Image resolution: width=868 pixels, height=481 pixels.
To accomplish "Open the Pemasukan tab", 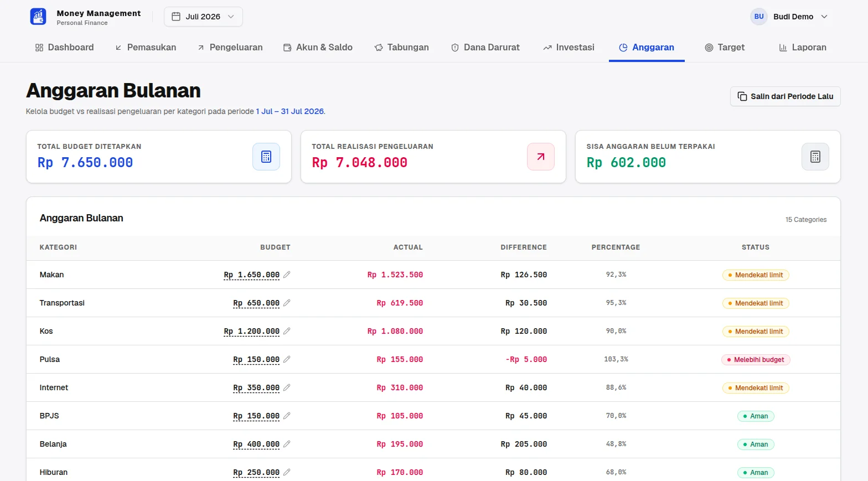I will [x=146, y=48].
